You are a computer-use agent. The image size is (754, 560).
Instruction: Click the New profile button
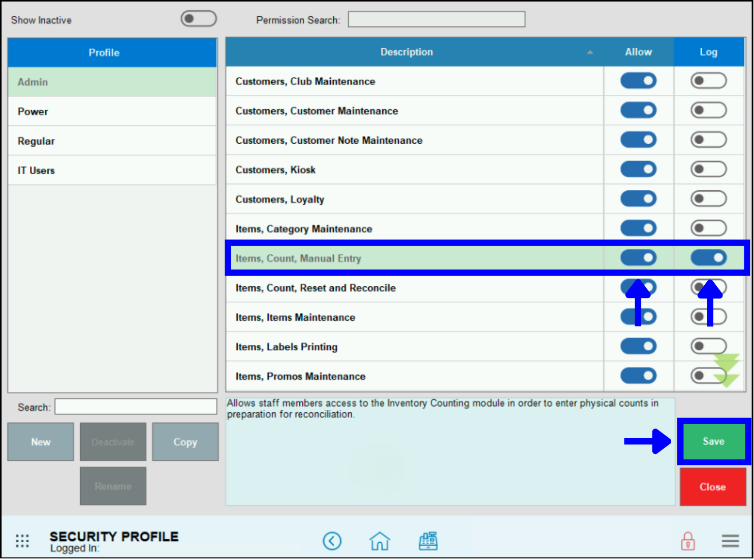[x=40, y=441]
